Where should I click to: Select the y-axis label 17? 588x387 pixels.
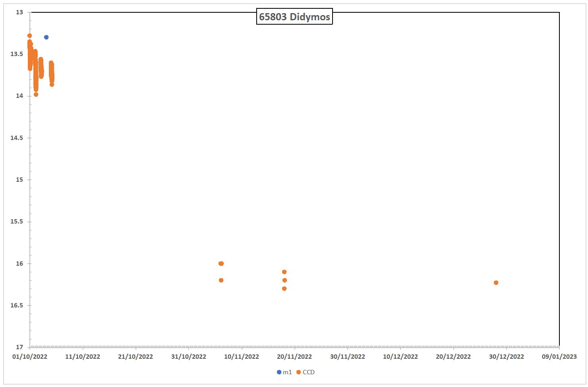click(19, 347)
